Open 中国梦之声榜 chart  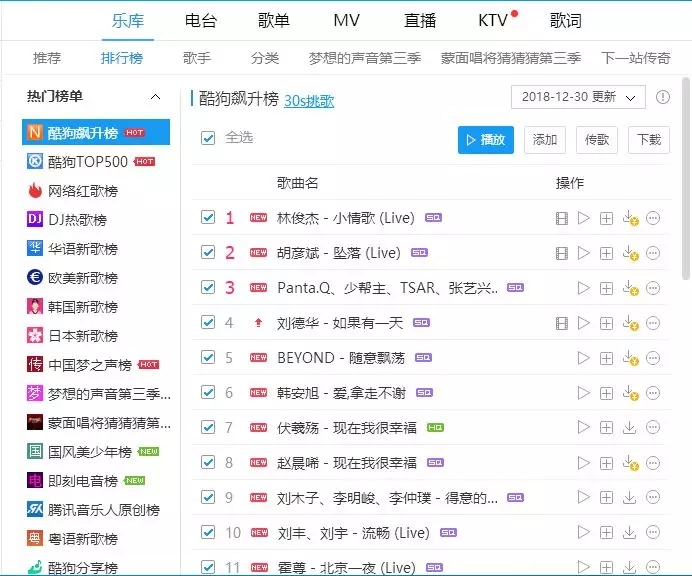point(96,365)
